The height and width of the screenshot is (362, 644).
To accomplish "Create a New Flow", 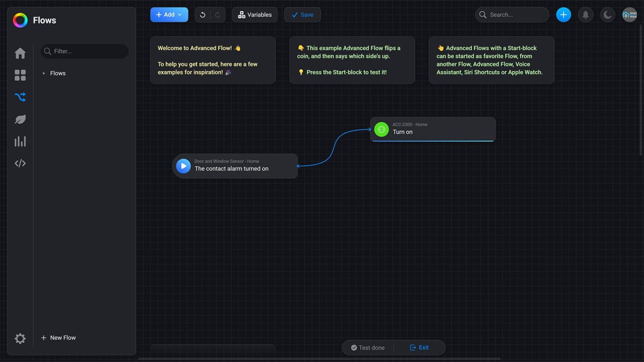I will pyautogui.click(x=59, y=338).
